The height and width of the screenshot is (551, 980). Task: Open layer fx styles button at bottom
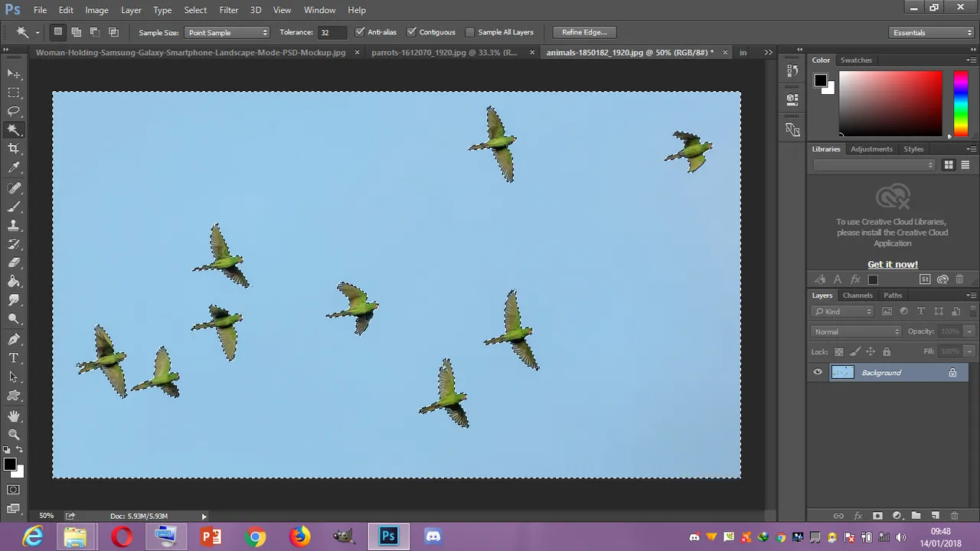pos(858,517)
